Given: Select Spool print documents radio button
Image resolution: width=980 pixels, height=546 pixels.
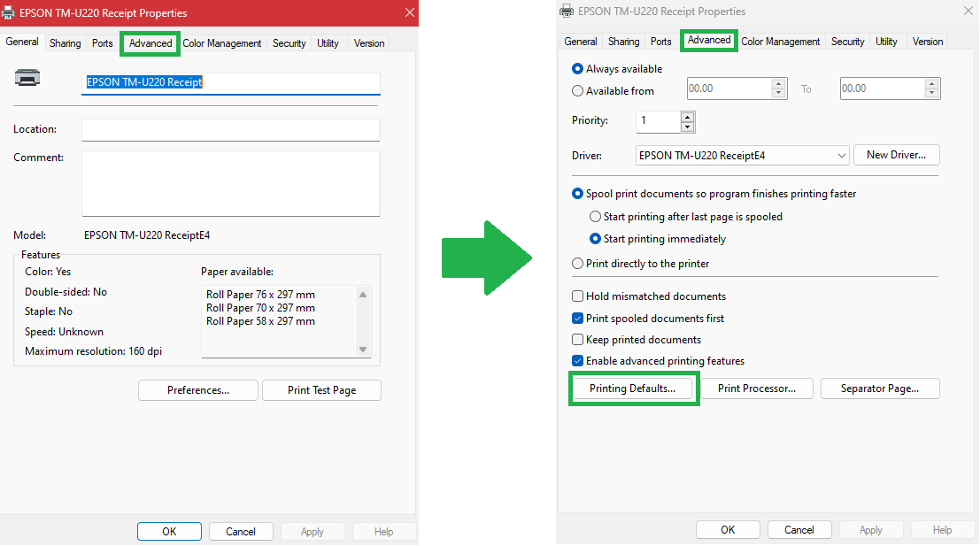Looking at the screenshot, I should (x=577, y=194).
